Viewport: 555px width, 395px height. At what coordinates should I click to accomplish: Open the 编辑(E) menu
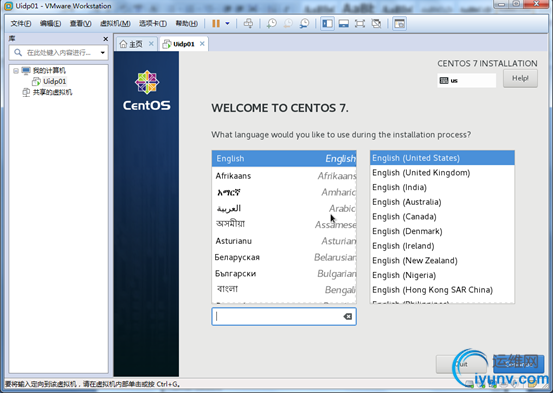[x=50, y=24]
